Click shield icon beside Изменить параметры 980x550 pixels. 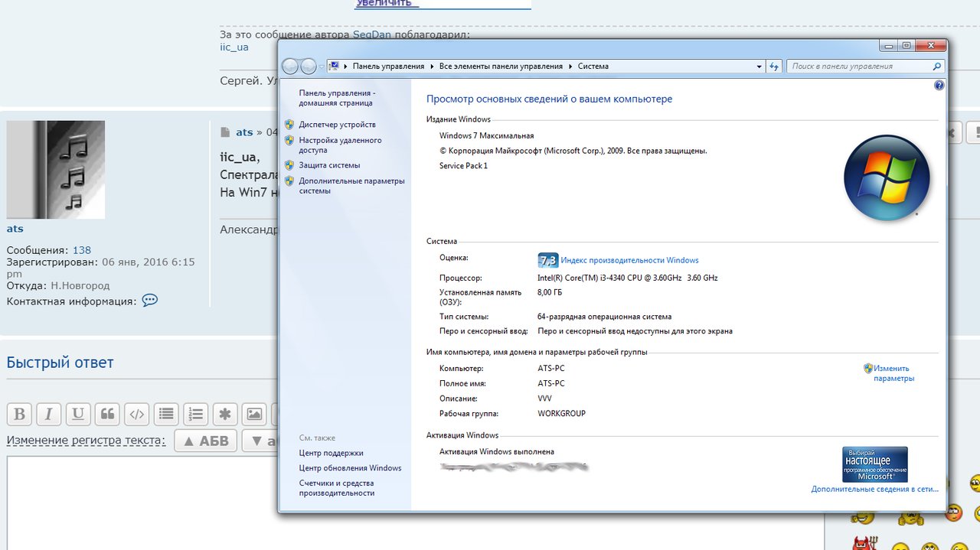pyautogui.click(x=868, y=368)
